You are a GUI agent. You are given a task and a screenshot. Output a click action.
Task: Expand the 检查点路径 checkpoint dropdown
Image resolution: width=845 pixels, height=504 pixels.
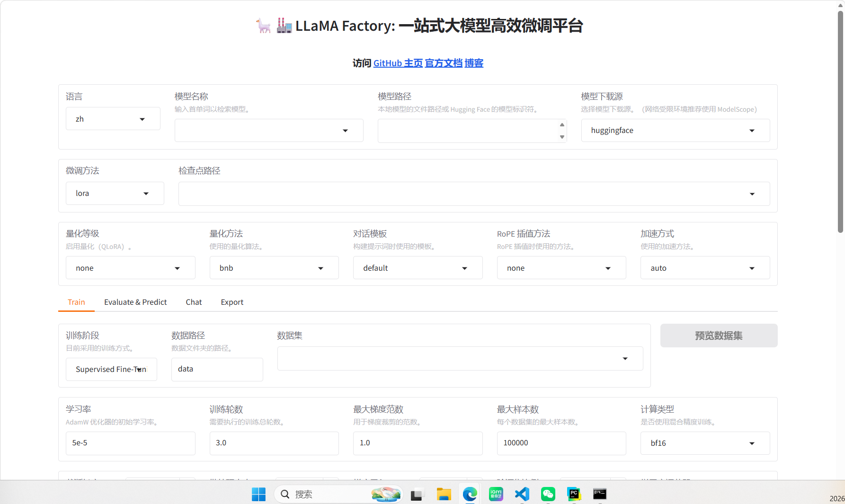474,194
